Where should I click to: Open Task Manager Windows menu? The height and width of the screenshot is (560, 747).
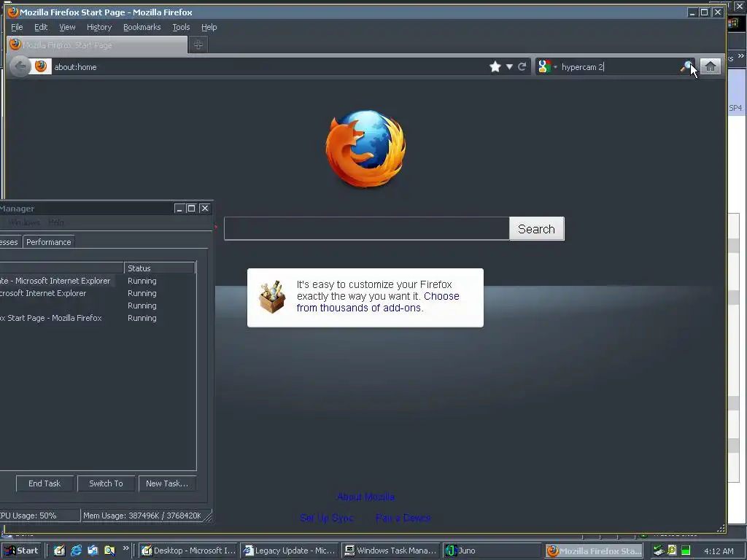point(23,222)
